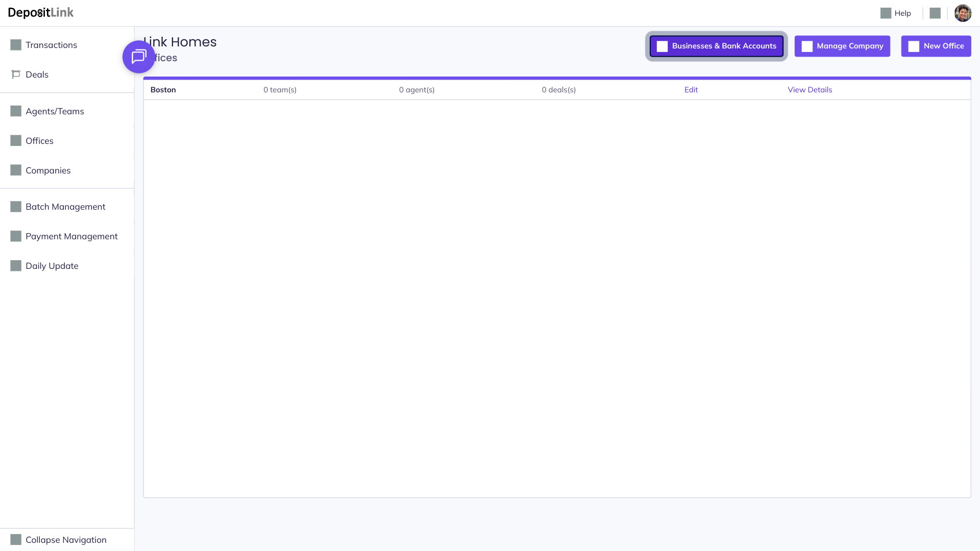Open Daily Update menu item
The image size is (980, 551).
point(52,266)
